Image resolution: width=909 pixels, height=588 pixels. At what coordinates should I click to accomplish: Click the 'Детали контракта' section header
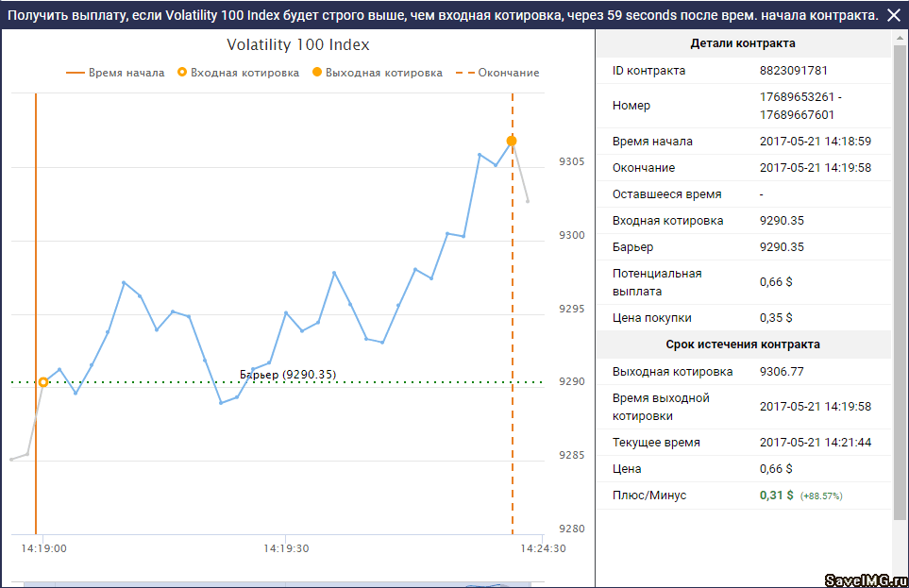point(743,43)
